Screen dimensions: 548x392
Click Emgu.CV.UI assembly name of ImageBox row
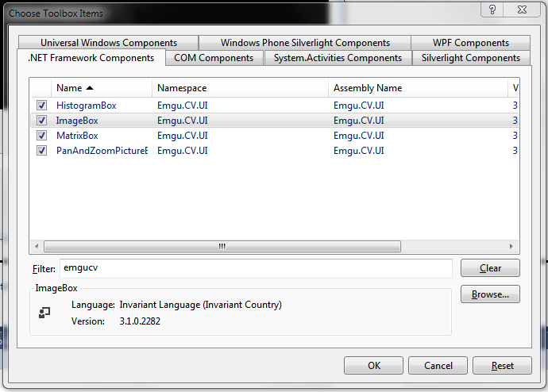358,121
